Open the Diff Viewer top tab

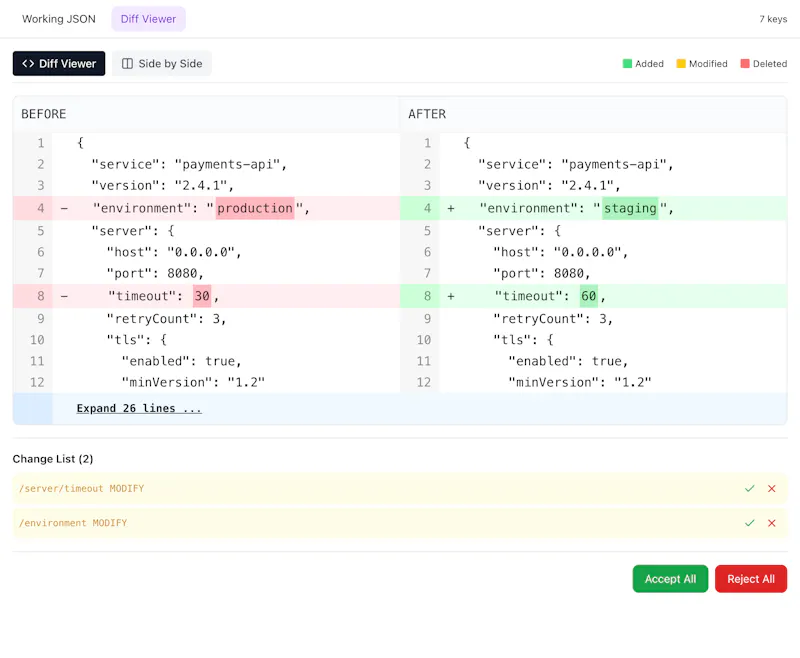148,19
